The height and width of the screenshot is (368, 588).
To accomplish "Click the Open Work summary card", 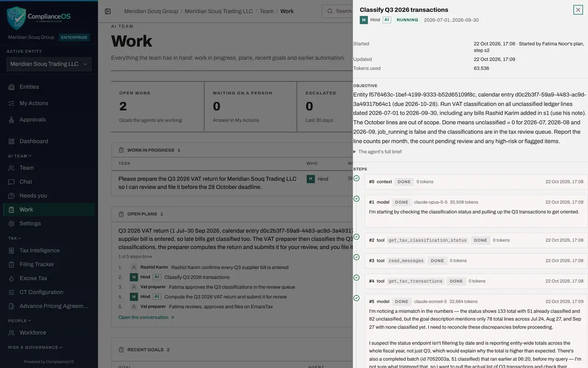I will click(x=158, y=107).
